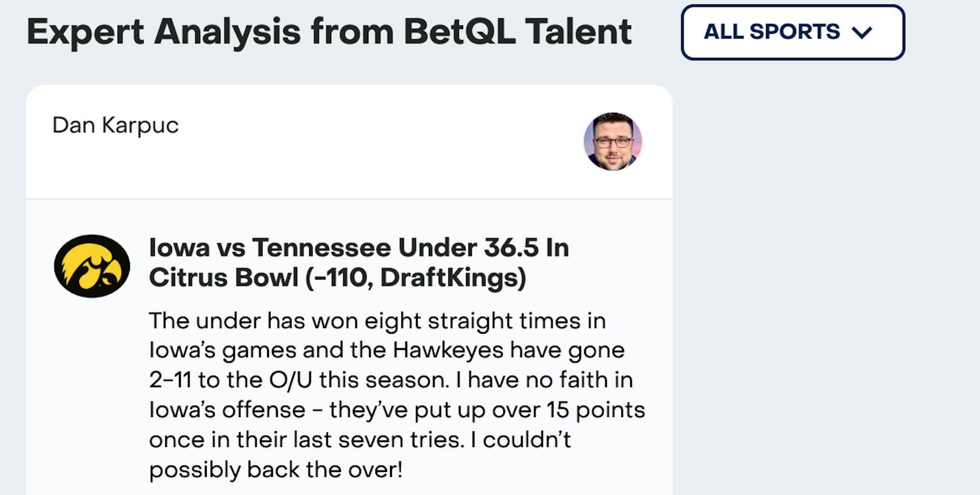The height and width of the screenshot is (495, 980).
Task: Click the word DraftKings in the pick title
Action: (x=450, y=278)
